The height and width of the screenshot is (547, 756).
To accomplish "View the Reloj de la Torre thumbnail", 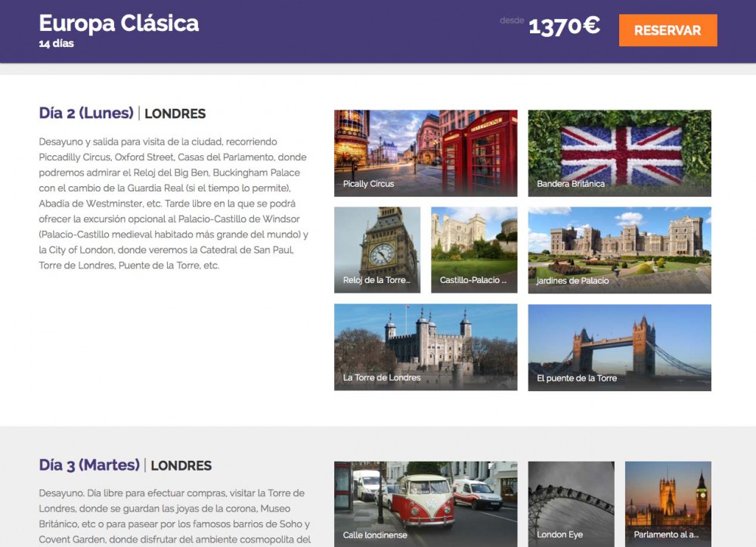I will [x=377, y=250].
